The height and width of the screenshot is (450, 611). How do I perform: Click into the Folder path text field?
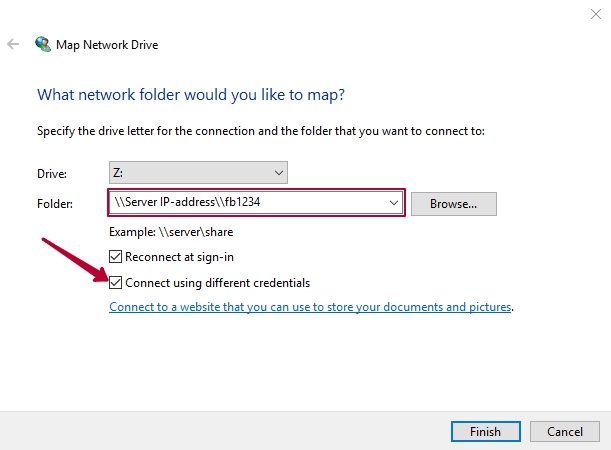point(249,202)
